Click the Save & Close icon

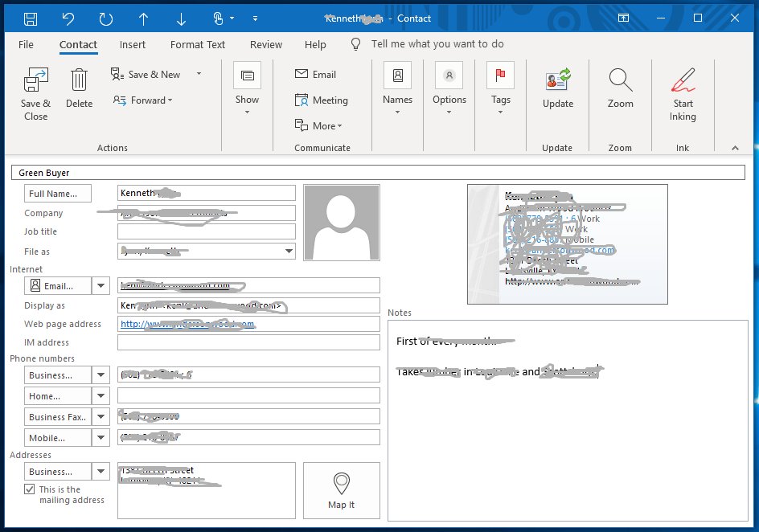(36, 80)
